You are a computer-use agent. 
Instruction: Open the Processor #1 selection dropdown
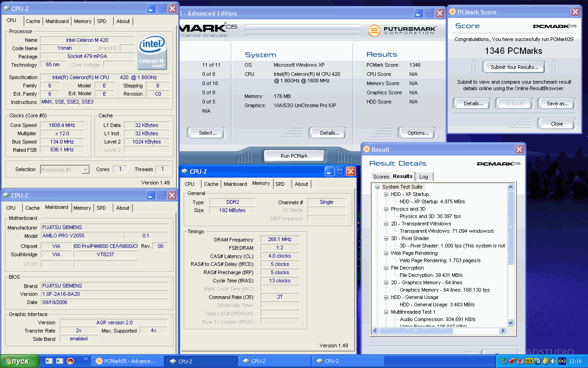(x=85, y=170)
